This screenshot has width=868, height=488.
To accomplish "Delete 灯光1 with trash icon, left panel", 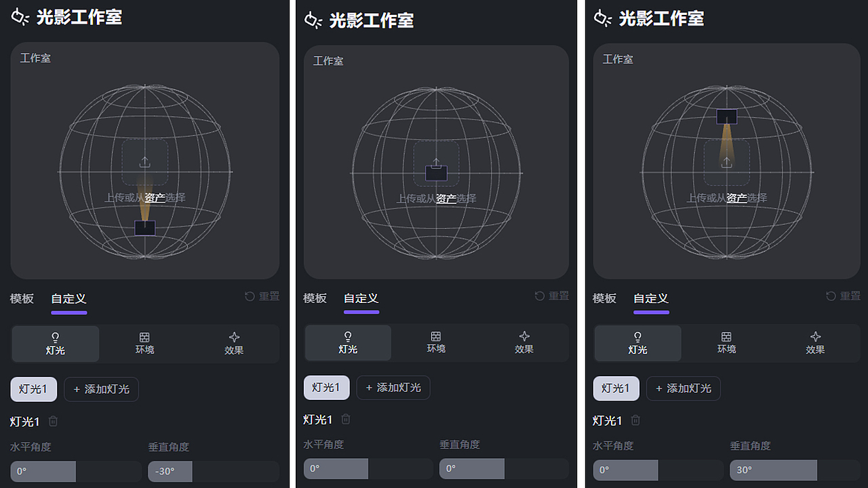I will pyautogui.click(x=53, y=421).
